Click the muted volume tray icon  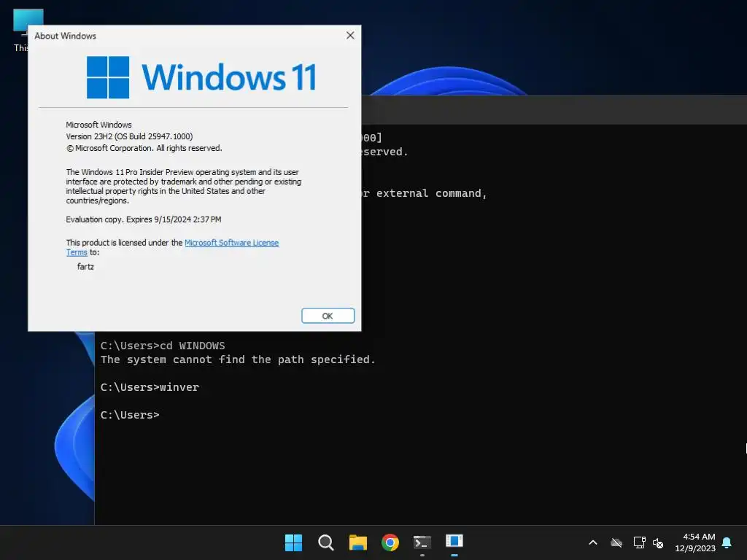pyautogui.click(x=658, y=542)
